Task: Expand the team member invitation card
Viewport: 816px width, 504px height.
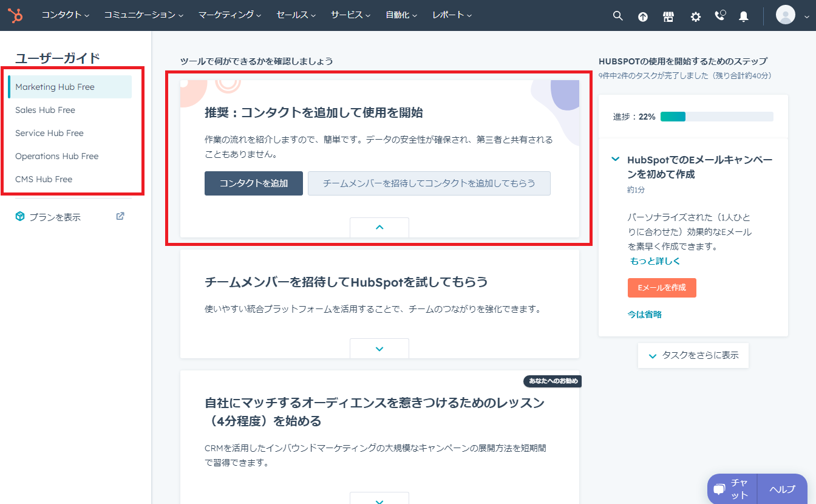Action: [x=379, y=349]
